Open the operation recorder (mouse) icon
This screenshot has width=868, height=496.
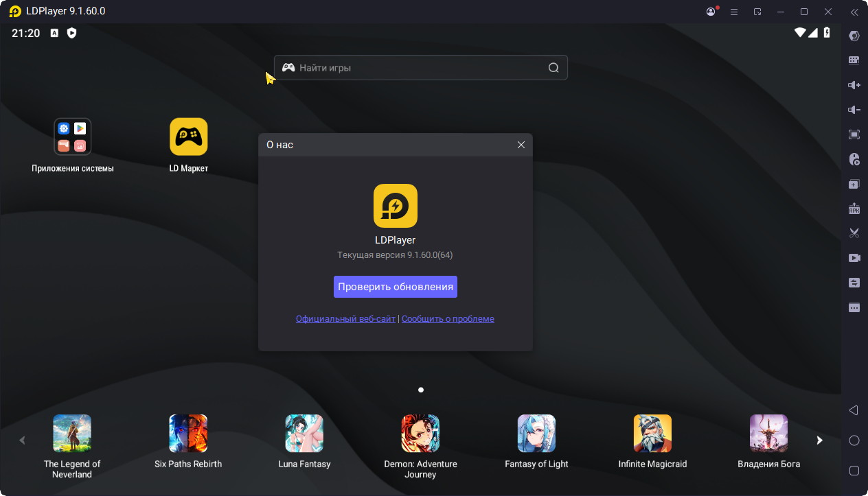point(854,159)
